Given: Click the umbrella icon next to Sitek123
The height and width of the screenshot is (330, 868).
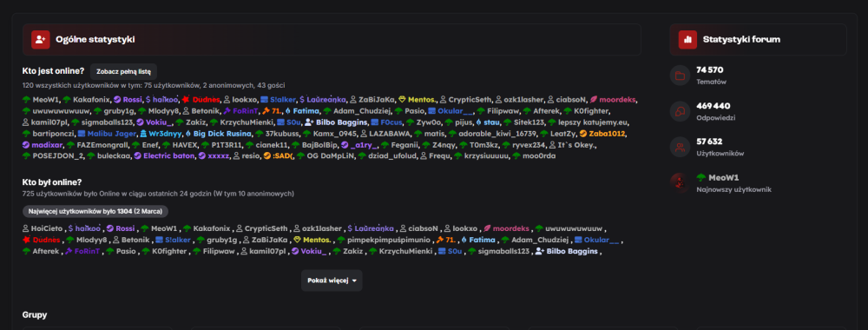Looking at the screenshot, I should tap(508, 122).
